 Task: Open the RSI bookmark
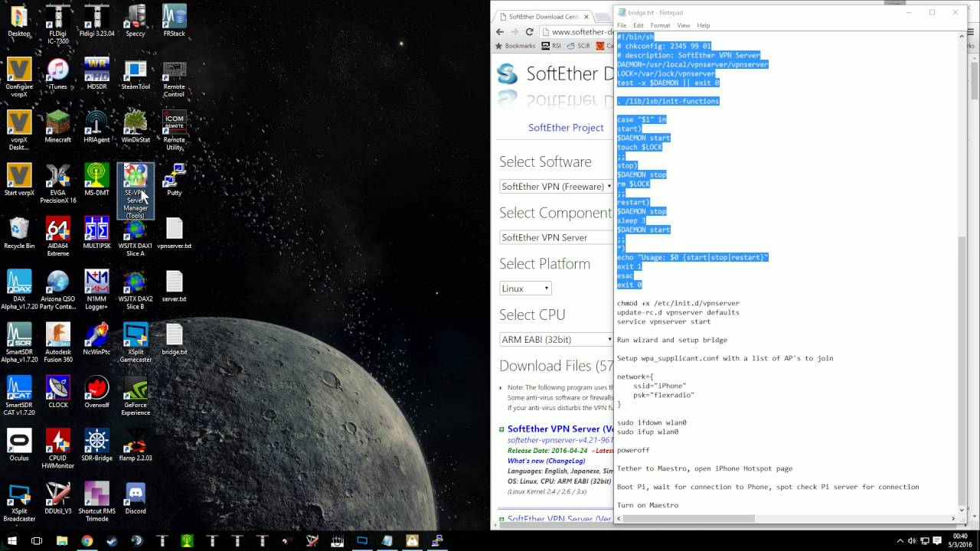coord(551,46)
